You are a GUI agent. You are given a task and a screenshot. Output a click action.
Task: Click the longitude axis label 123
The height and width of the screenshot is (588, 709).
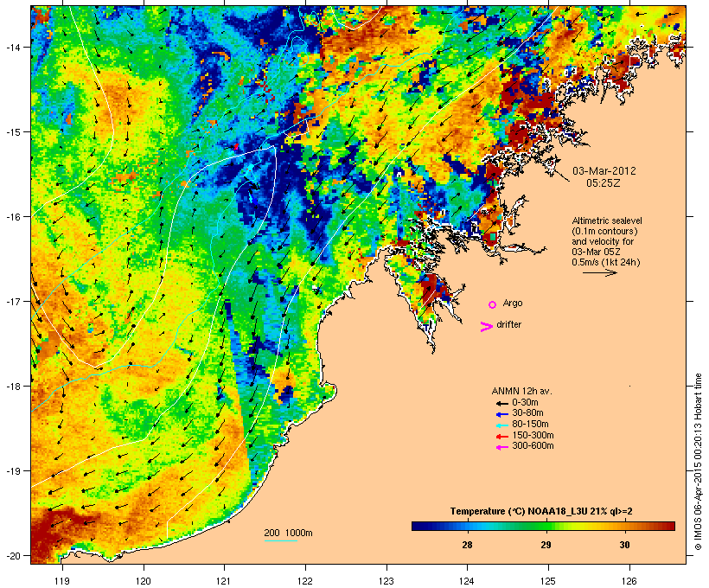pyautogui.click(x=386, y=581)
